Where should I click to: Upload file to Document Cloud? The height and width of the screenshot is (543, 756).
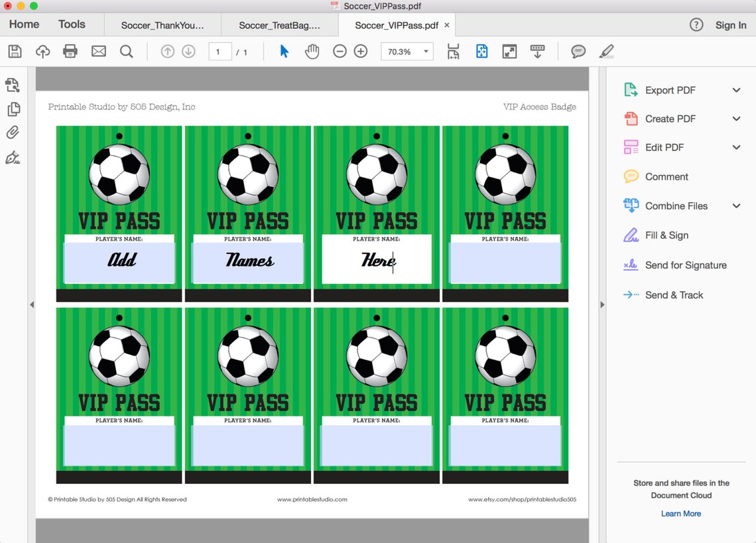pos(42,51)
